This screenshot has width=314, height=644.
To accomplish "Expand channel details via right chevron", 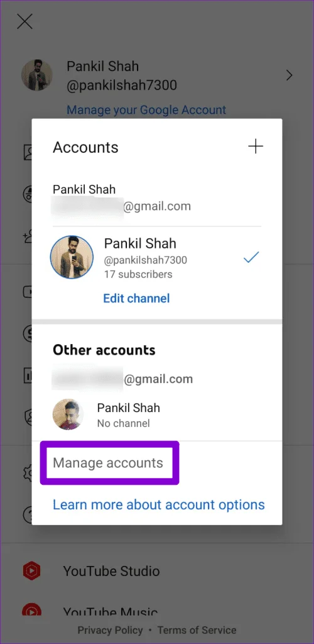I will tap(290, 75).
